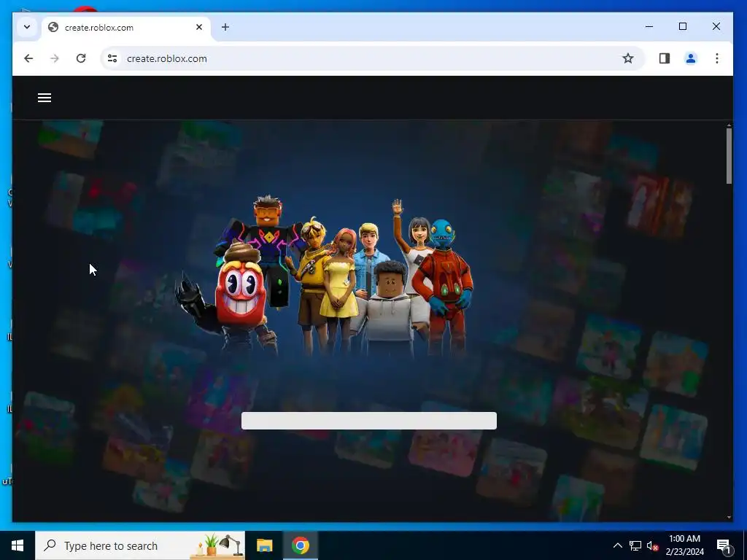Open the hamburger navigation menu
Screen dimensions: 747x560
(x=44, y=98)
